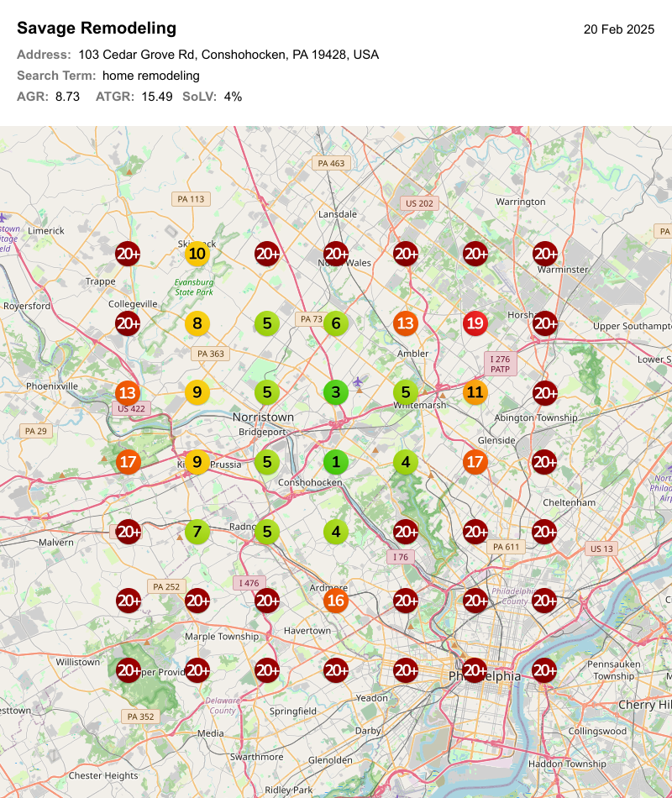Click the PA 463 route shield
This screenshot has width=672, height=798.
pos(331,163)
